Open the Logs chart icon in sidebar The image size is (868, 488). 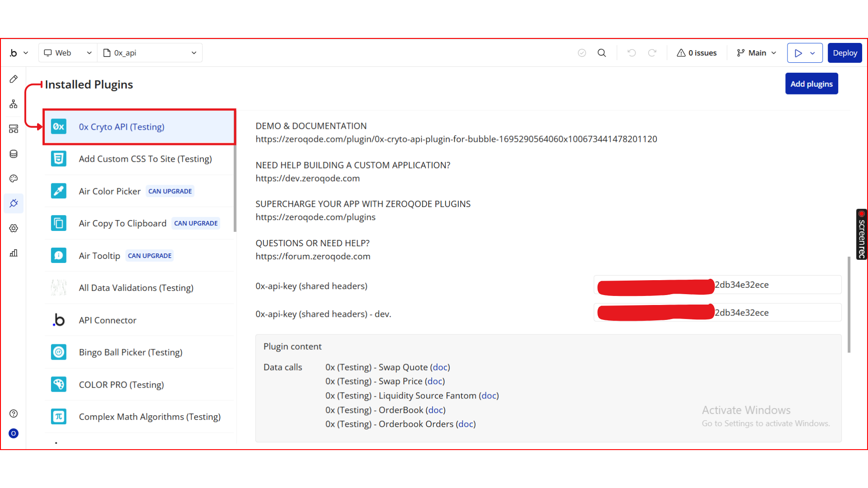coord(14,253)
